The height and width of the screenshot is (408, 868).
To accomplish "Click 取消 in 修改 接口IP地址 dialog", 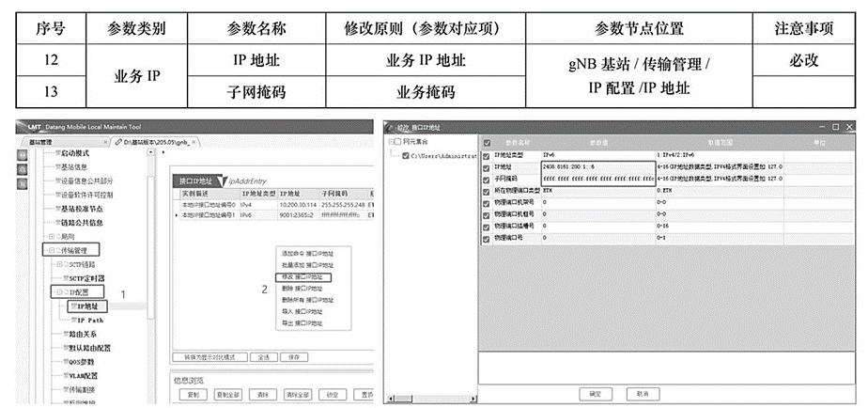I will coord(643,394).
